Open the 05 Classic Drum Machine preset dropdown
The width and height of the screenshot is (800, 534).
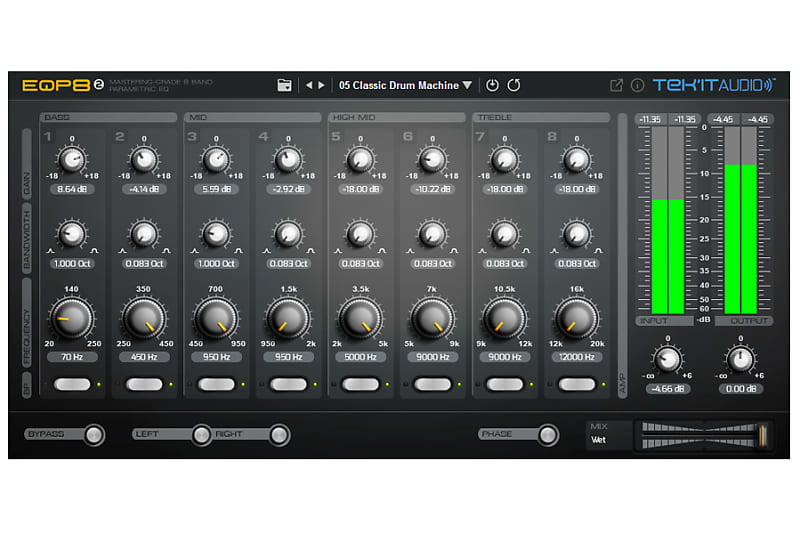coord(406,85)
